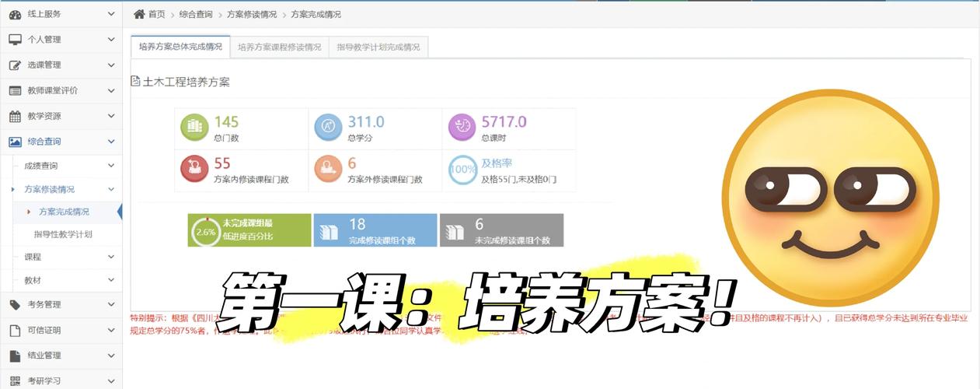Click the 教师课堂评价 list icon

pos(15,91)
